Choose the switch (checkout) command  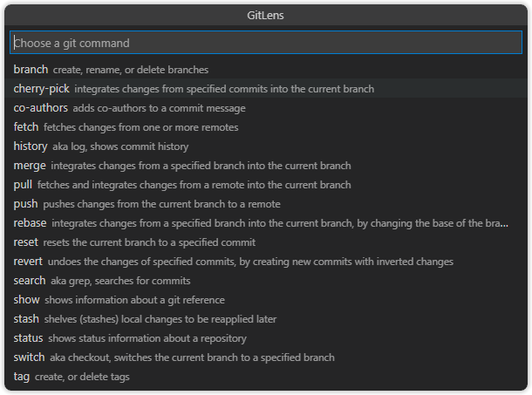(x=266, y=357)
